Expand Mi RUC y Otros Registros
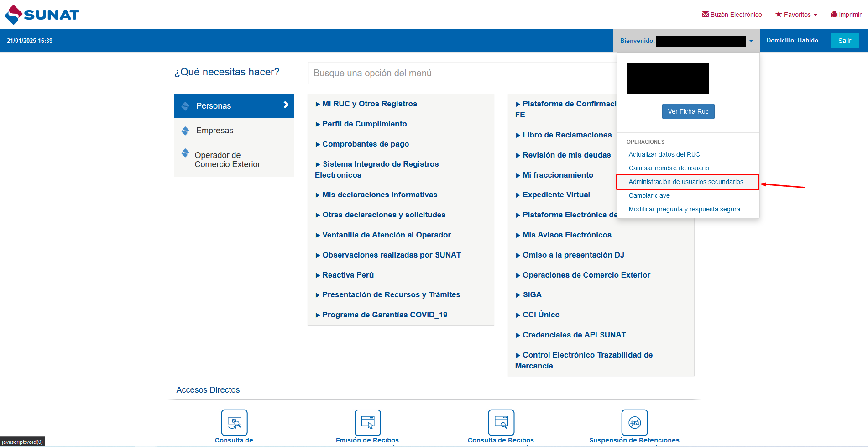 [x=366, y=104]
